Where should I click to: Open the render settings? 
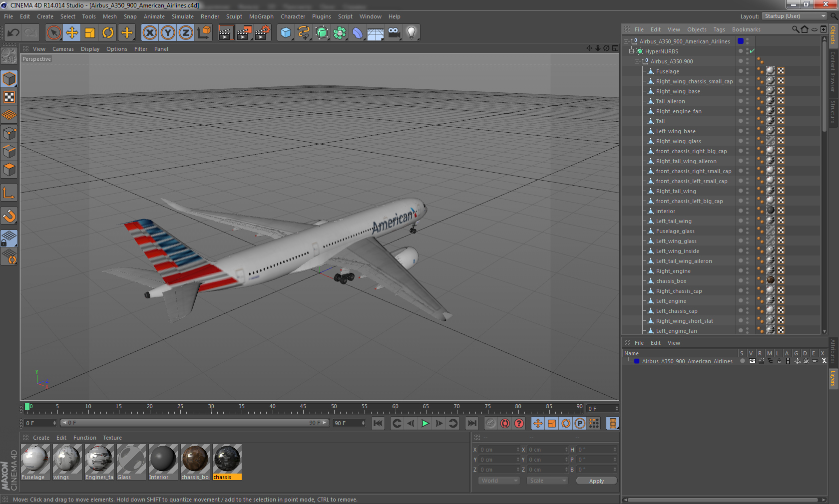(263, 33)
